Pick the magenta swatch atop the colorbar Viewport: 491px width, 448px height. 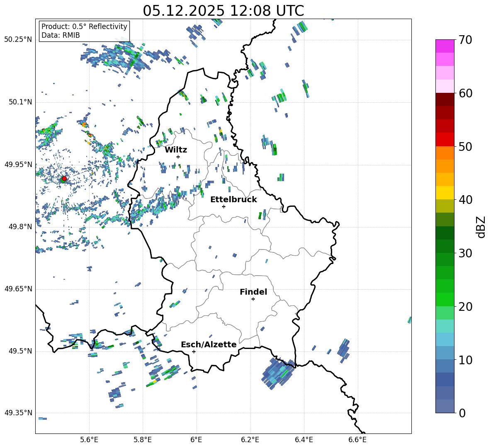point(445,46)
